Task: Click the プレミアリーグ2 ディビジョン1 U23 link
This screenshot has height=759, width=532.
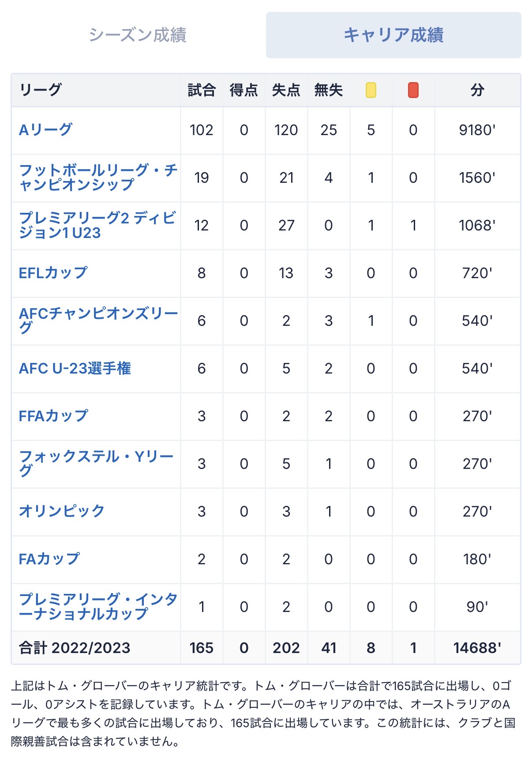Action: [97, 225]
